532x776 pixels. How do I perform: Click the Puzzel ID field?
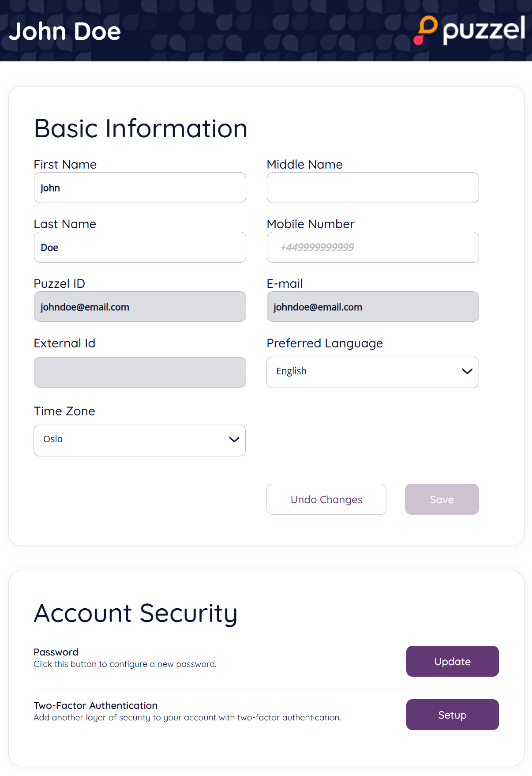click(140, 307)
